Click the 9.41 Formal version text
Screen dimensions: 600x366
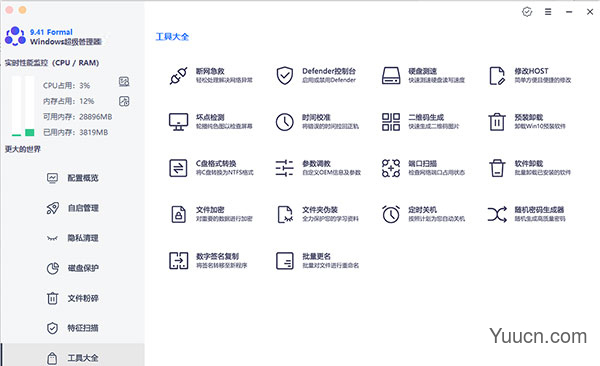pyautogui.click(x=51, y=32)
